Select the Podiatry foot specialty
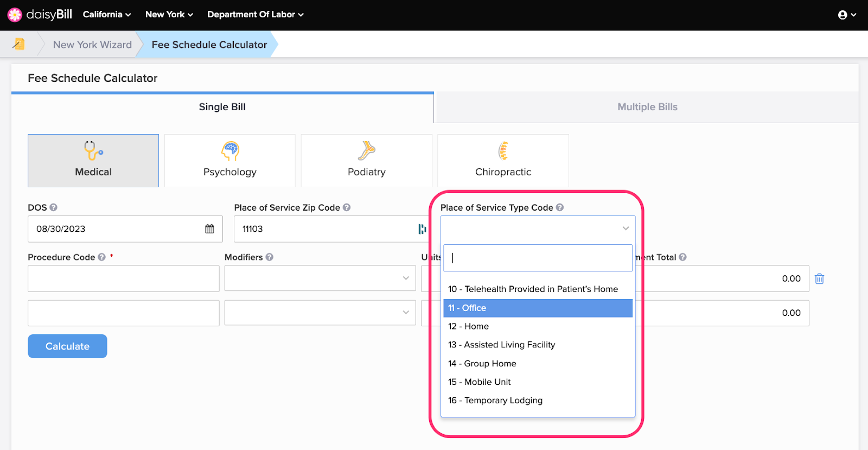The height and width of the screenshot is (450, 868). [367, 161]
